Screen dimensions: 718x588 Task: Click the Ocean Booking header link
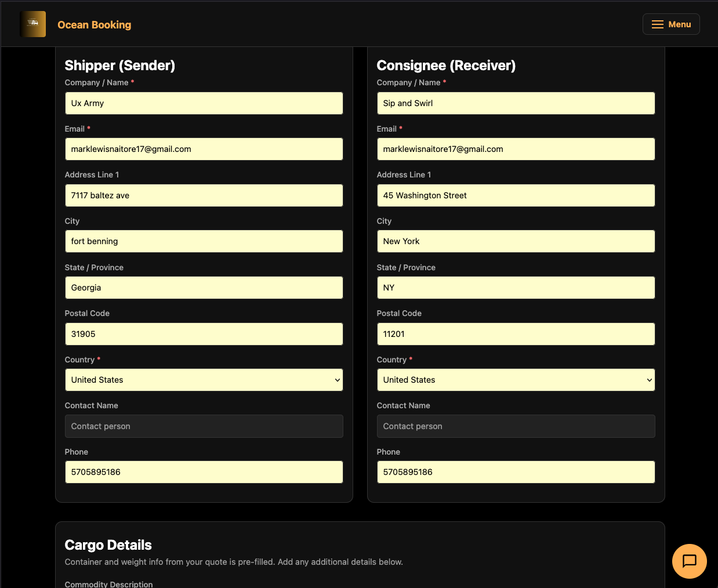(x=95, y=24)
